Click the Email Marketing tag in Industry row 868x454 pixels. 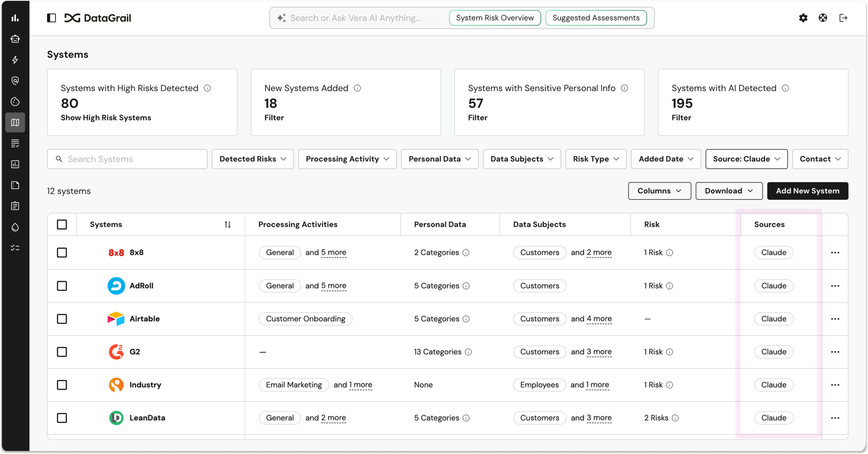click(294, 385)
